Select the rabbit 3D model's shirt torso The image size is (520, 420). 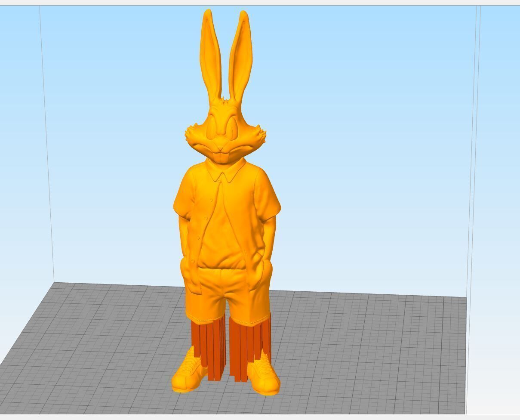[x=227, y=215]
